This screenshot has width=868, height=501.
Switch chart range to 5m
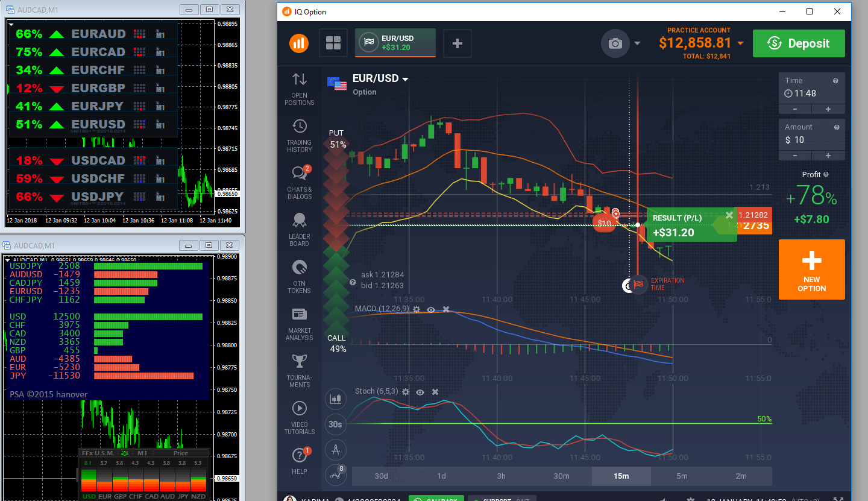point(682,476)
